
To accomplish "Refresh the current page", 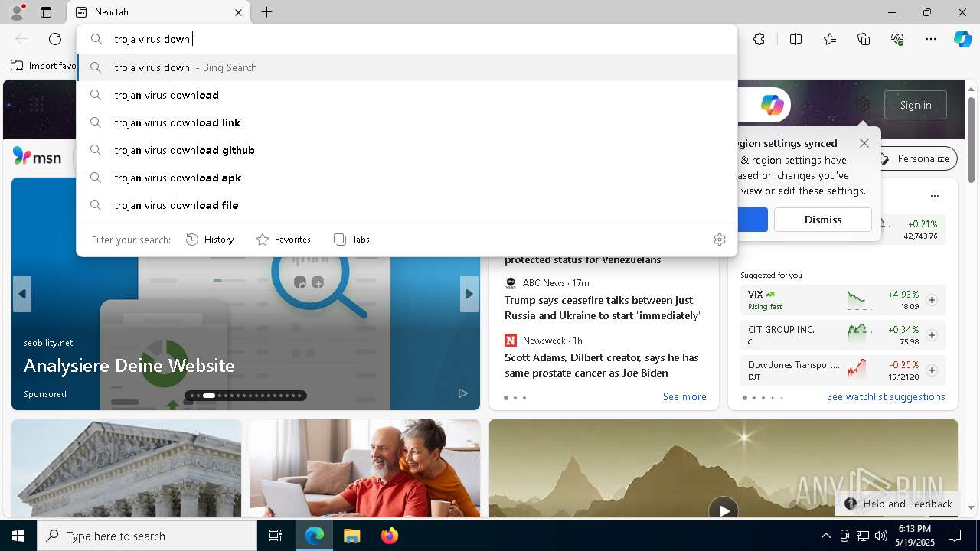I will tap(55, 39).
